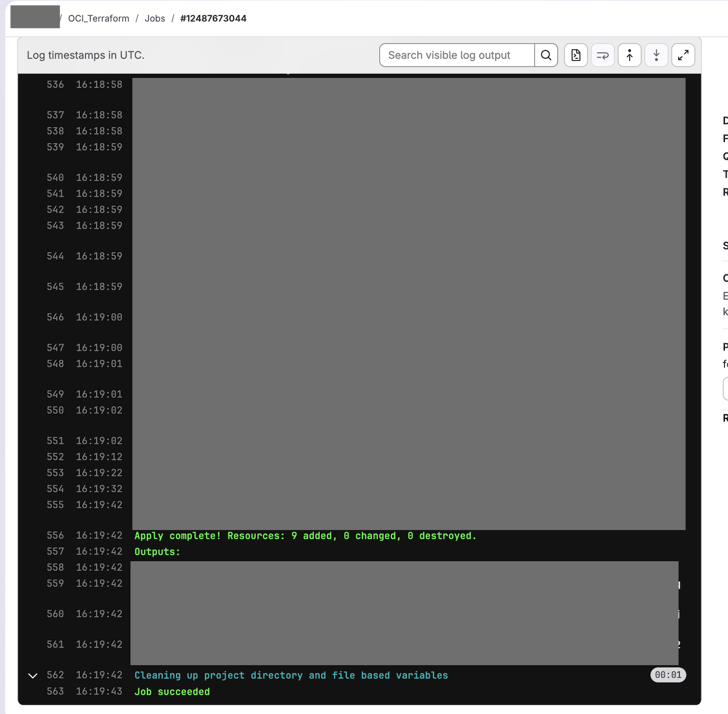Click line number 557 for Outputs
Viewport: 728px width, 714px height.
pyautogui.click(x=55, y=551)
